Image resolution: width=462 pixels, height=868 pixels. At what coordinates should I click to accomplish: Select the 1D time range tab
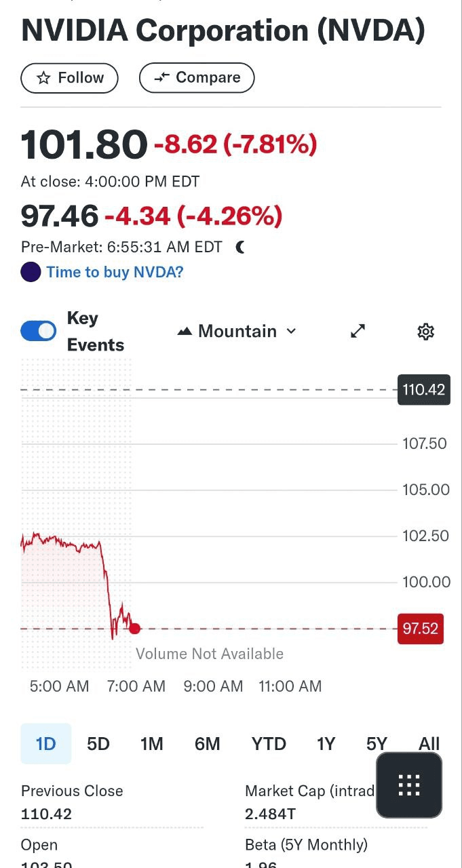[x=45, y=744]
